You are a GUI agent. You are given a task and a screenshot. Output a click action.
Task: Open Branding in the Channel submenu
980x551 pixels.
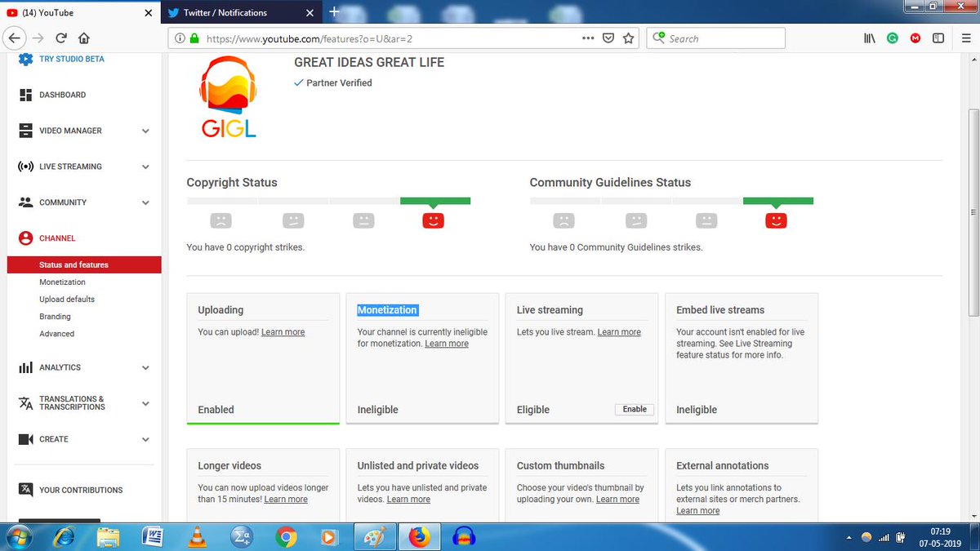point(55,316)
